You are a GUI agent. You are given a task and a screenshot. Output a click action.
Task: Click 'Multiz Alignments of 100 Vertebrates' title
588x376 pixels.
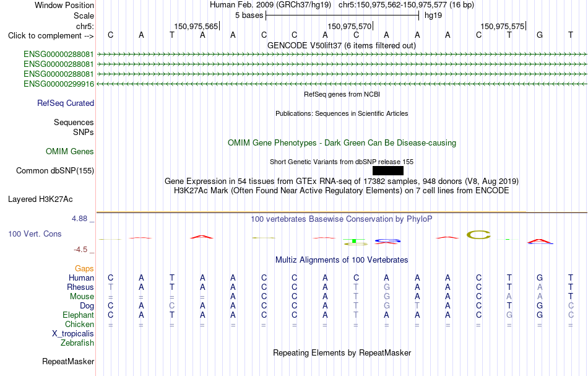[342, 260]
